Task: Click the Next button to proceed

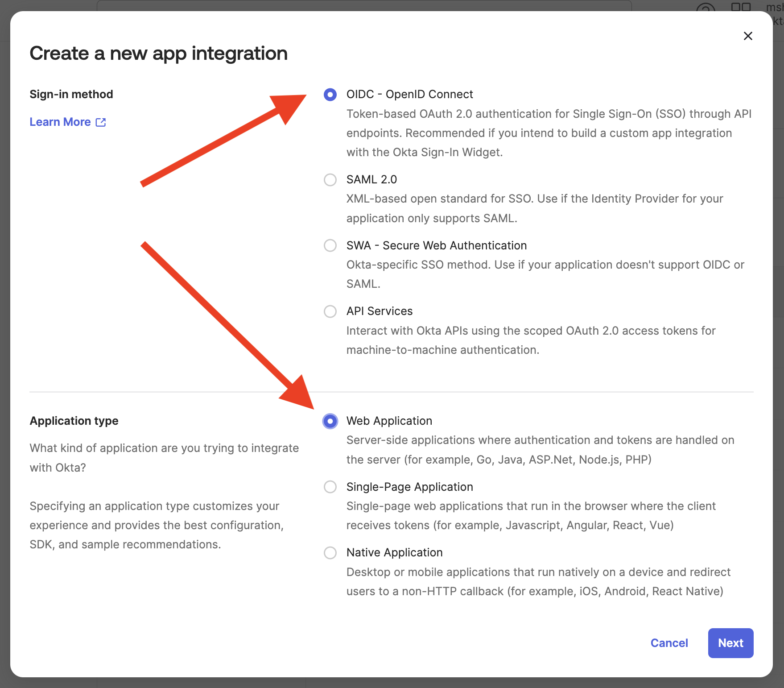Action: (730, 643)
